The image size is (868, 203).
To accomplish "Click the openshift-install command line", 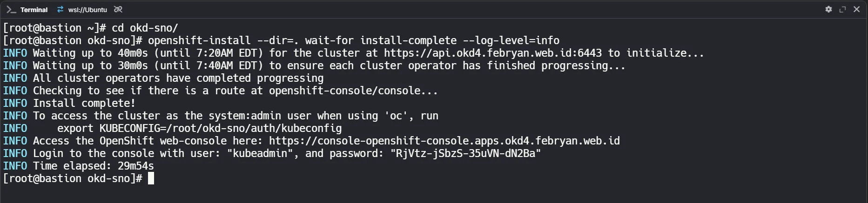I will 353,40.
